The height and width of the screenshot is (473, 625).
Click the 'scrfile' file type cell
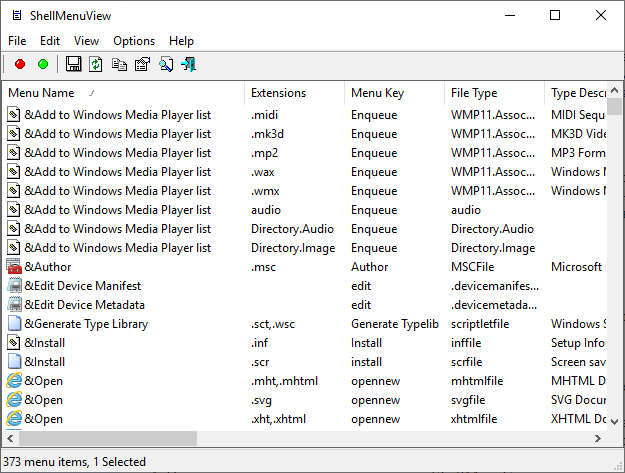466,362
